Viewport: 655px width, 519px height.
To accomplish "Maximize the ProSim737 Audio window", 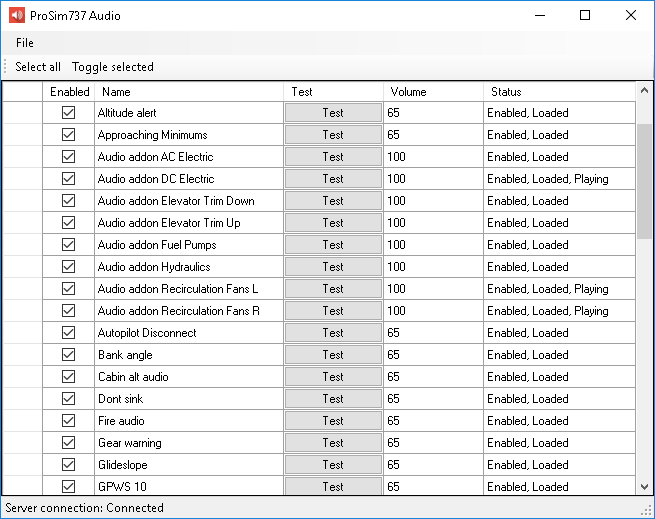I will point(585,15).
